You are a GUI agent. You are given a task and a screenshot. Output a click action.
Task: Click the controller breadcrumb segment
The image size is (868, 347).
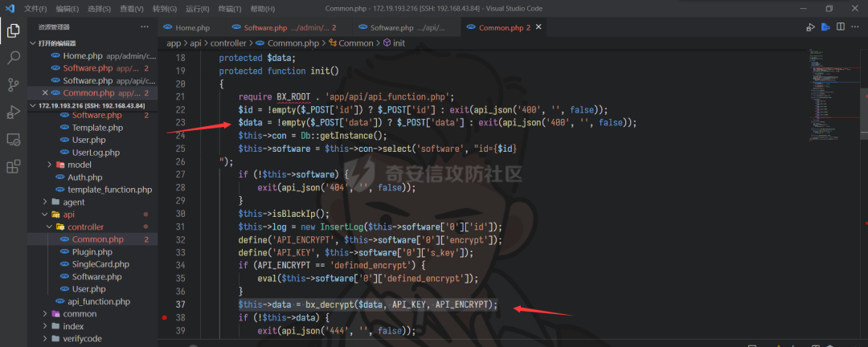[227, 43]
